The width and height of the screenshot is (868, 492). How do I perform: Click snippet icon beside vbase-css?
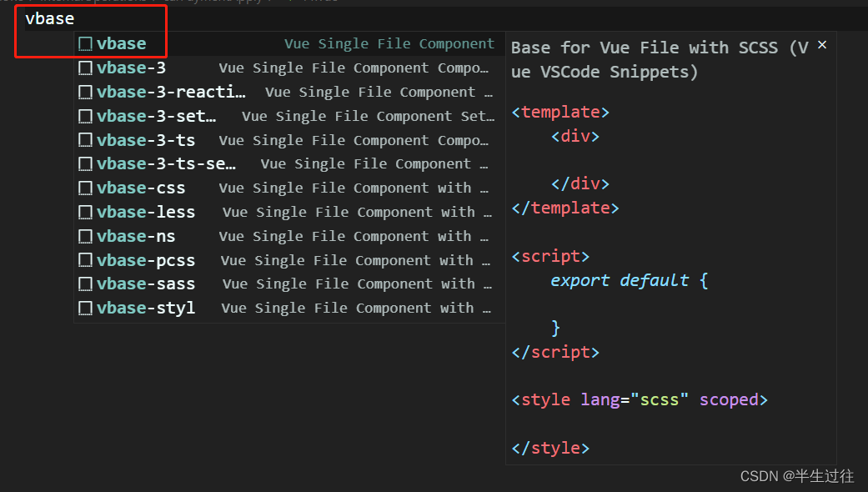(85, 188)
